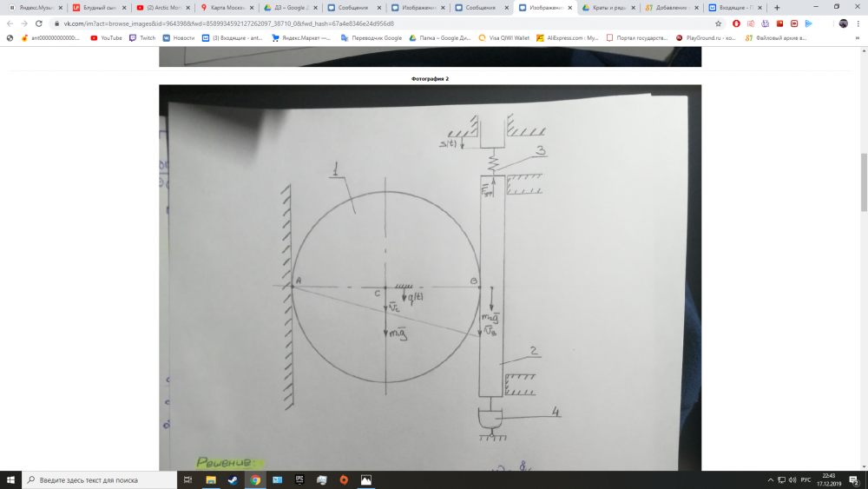The image size is (868, 489).
Task: Close the Яндекс.Музыка tab
Action: (x=61, y=8)
